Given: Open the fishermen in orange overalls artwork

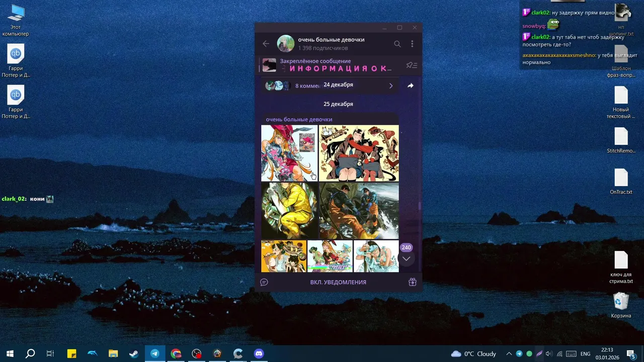Looking at the screenshot, I should pyautogui.click(x=359, y=211).
